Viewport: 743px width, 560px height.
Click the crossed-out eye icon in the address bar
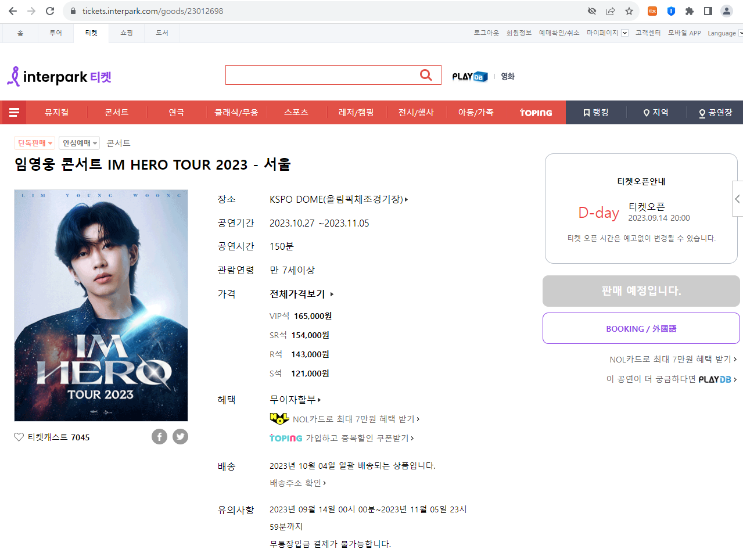pos(592,11)
